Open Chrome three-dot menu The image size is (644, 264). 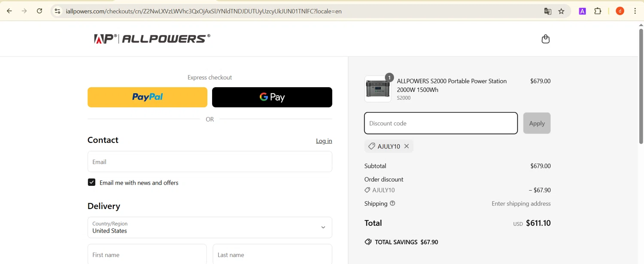coord(635,11)
